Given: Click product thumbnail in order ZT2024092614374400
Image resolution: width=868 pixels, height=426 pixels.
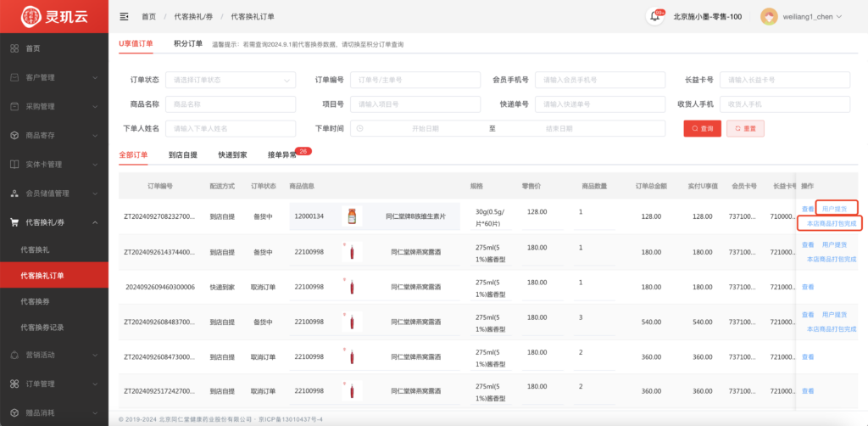Looking at the screenshot, I should point(352,252).
